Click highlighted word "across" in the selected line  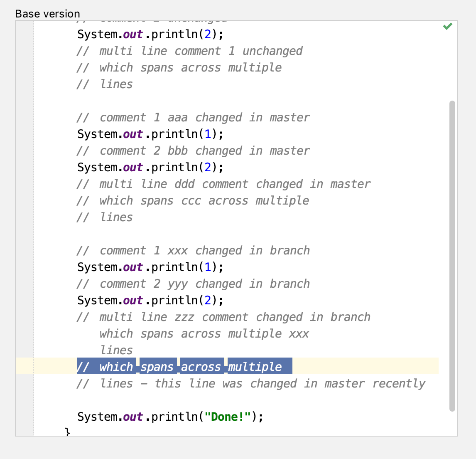[201, 367]
